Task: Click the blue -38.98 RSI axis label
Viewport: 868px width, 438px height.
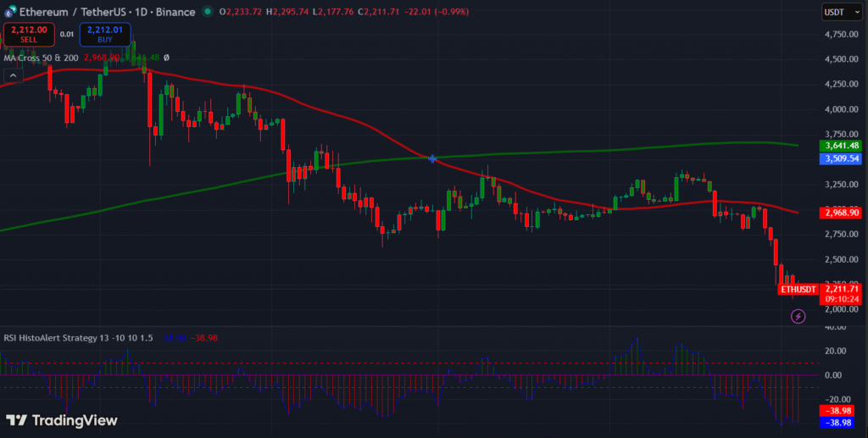Action: tap(840, 422)
